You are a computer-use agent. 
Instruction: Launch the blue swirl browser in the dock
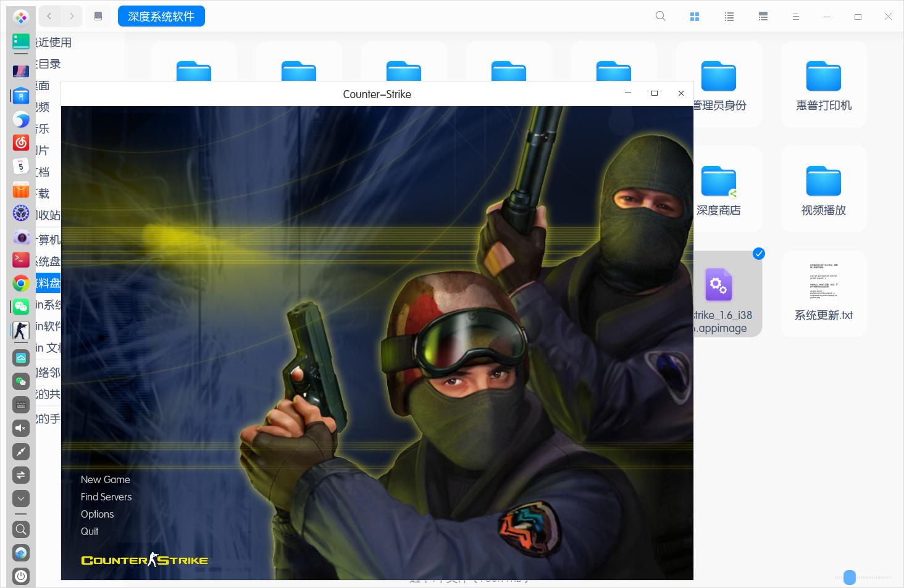coord(21,119)
